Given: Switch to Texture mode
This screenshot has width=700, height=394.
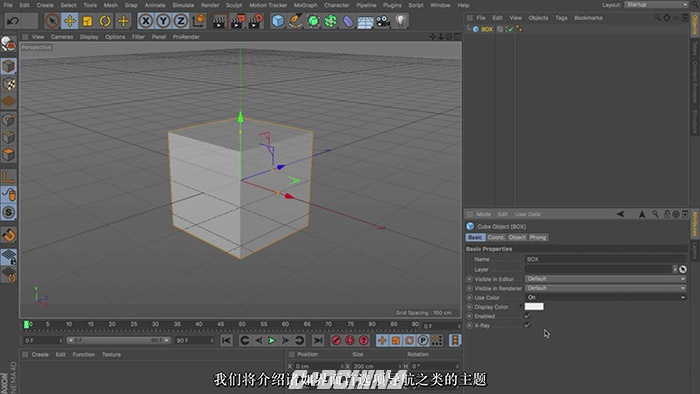Looking at the screenshot, I should [8, 84].
